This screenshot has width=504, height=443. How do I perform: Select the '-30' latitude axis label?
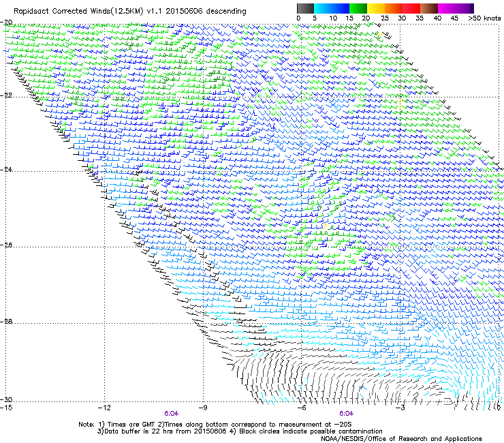pyautogui.click(x=7, y=399)
